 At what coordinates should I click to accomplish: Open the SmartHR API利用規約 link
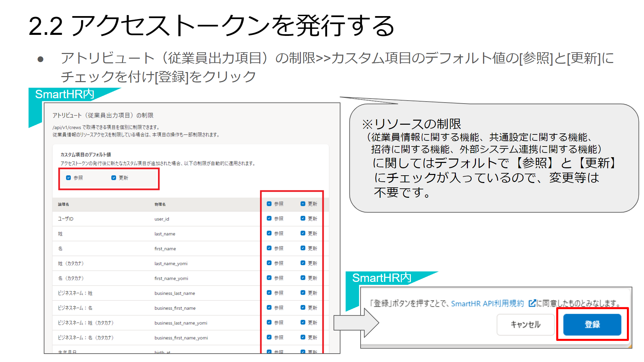click(x=487, y=304)
